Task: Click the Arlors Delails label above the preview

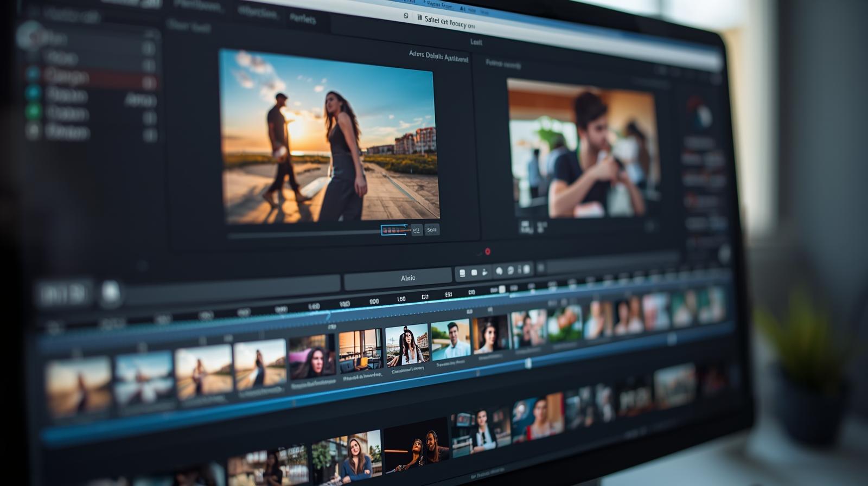Action: click(x=438, y=56)
